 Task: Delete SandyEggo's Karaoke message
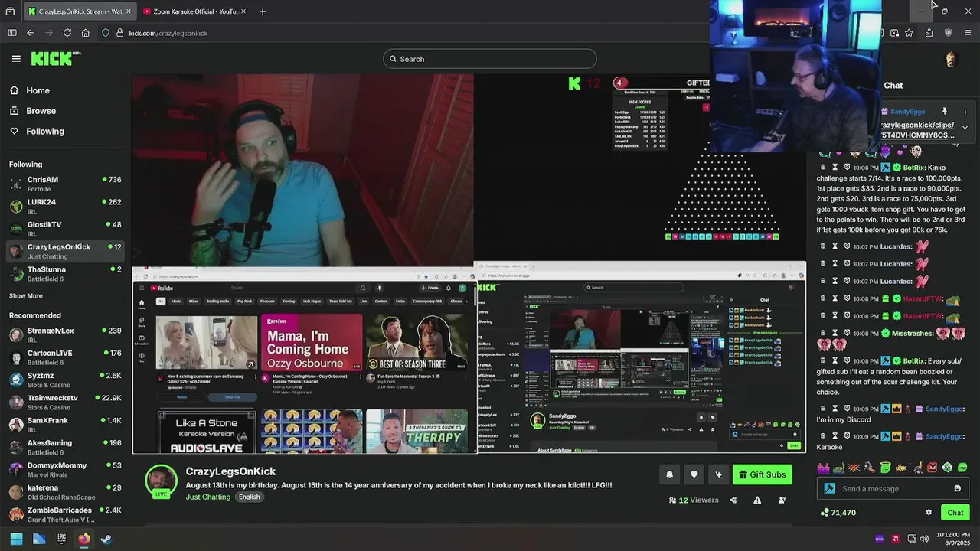tap(823, 436)
